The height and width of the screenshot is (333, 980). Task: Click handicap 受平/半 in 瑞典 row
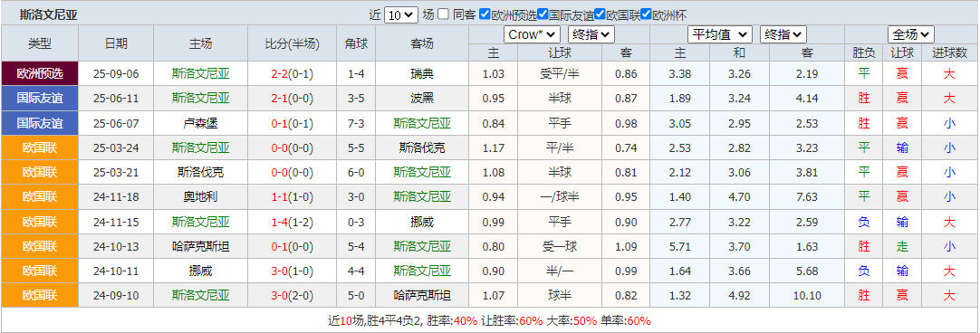[x=560, y=73]
